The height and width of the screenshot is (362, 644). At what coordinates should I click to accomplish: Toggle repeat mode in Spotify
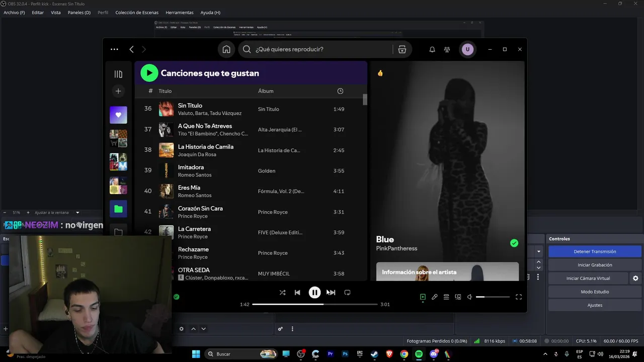[x=347, y=293]
